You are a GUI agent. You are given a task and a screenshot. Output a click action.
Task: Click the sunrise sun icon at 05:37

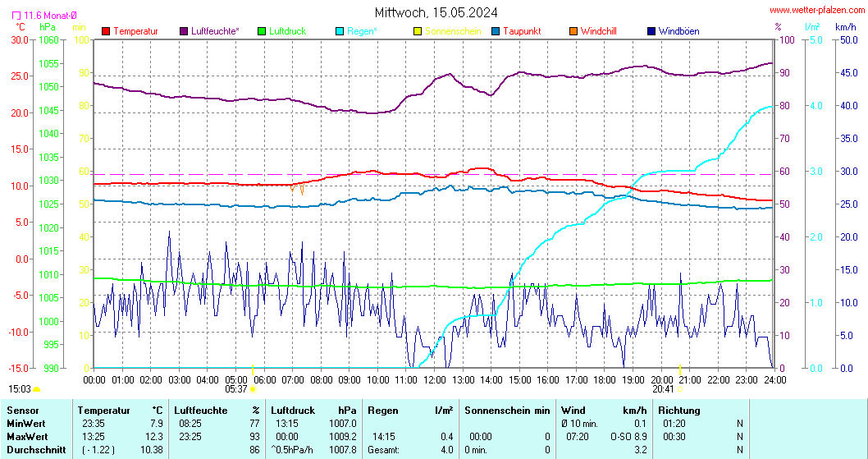coord(253,389)
